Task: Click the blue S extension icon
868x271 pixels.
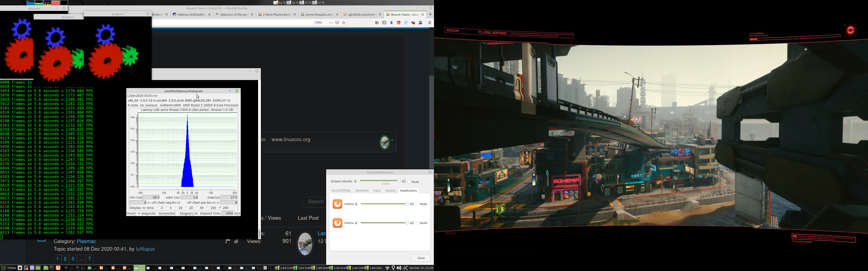Action: coord(391,23)
